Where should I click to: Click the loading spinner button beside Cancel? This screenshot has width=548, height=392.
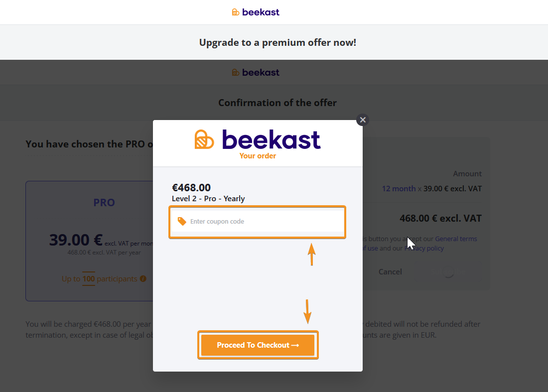pos(449,272)
